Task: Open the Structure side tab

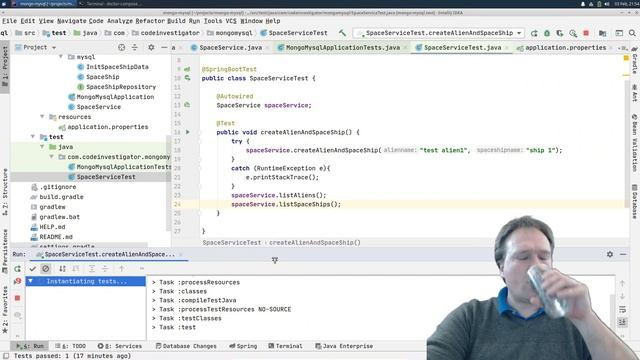Action: coord(5,191)
